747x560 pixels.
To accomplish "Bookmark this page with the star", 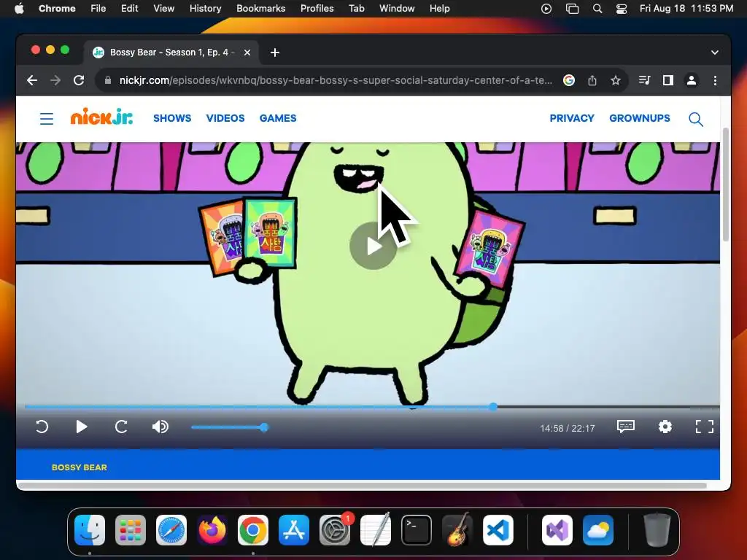I will [616, 80].
